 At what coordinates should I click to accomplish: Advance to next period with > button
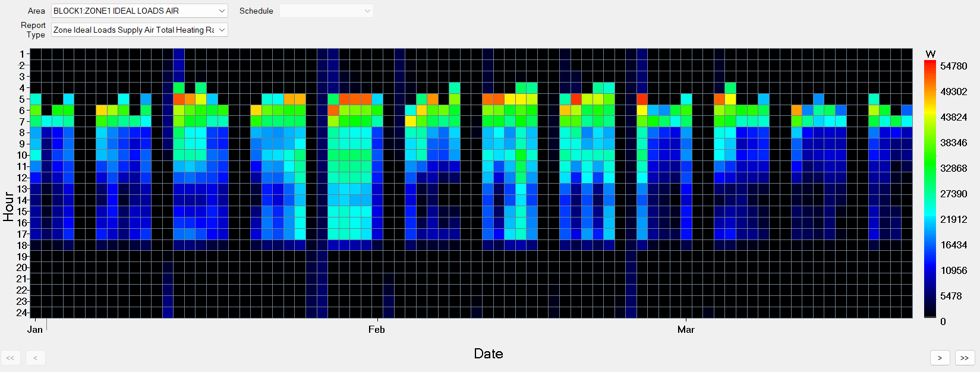(940, 358)
